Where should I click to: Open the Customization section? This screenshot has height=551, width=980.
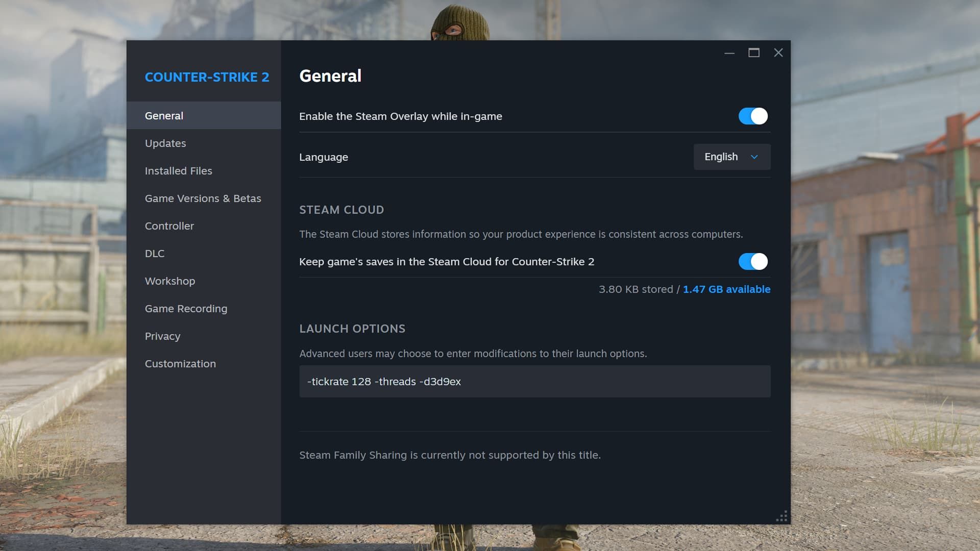(204, 364)
